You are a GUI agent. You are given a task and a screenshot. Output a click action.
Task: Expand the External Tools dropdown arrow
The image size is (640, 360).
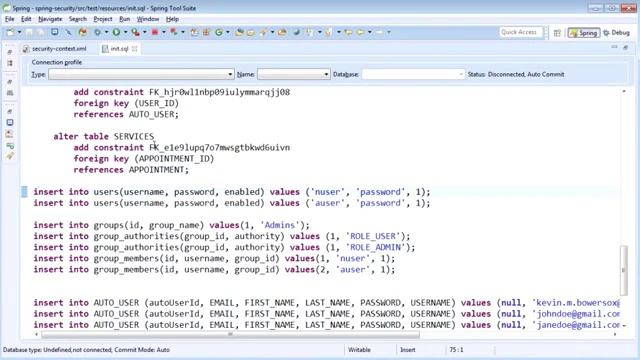pyautogui.click(x=183, y=32)
